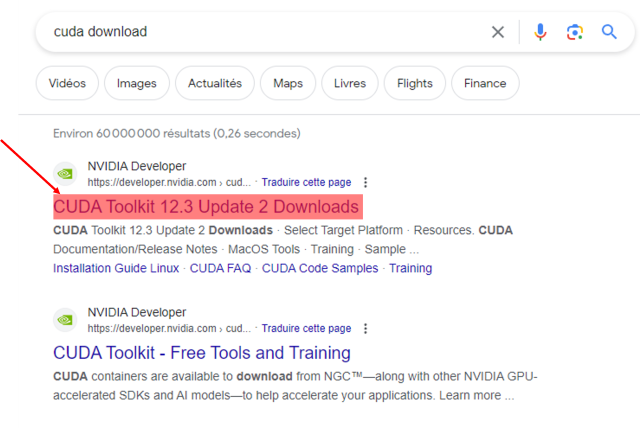Screen dimensions: 640x428
Task: Open the CUDA Code Samples sitelink
Action: pyautogui.click(x=320, y=268)
